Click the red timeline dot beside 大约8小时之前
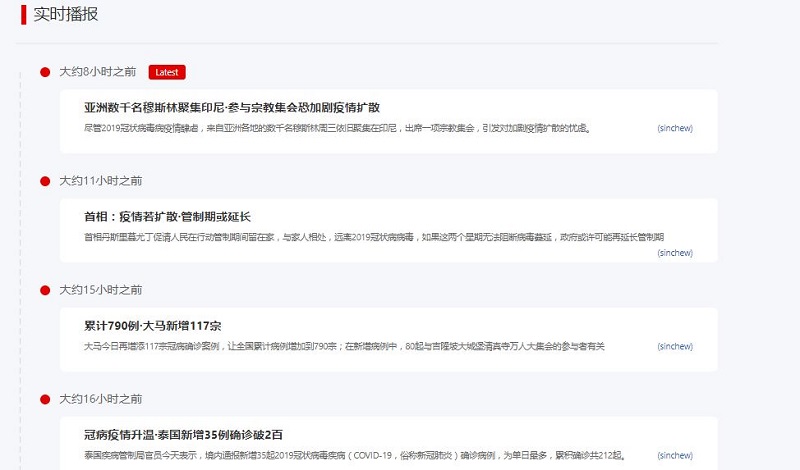800x470 pixels. [45, 72]
